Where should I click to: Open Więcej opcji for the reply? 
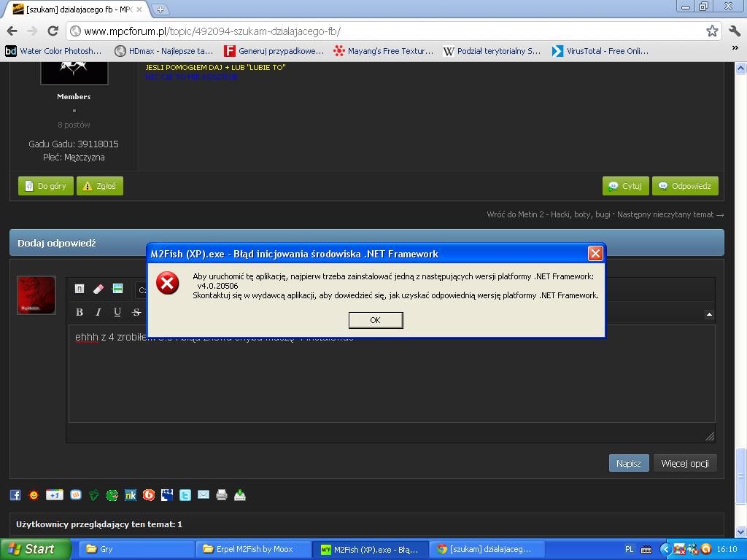tap(685, 463)
